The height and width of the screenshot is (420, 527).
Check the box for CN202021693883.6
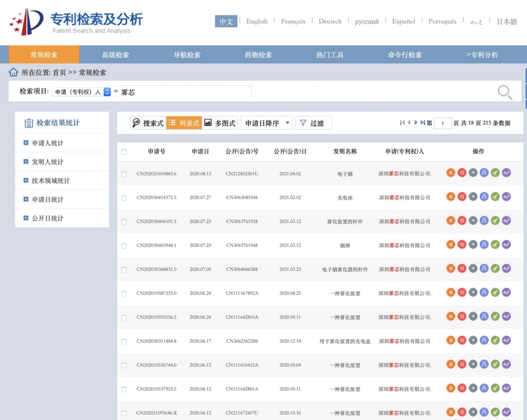[x=124, y=174]
